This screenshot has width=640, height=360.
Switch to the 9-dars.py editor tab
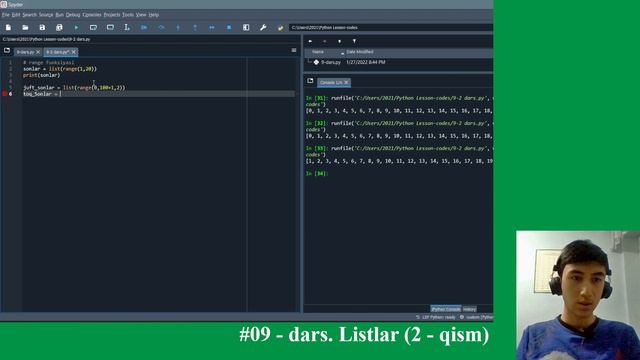pyautogui.click(x=25, y=52)
